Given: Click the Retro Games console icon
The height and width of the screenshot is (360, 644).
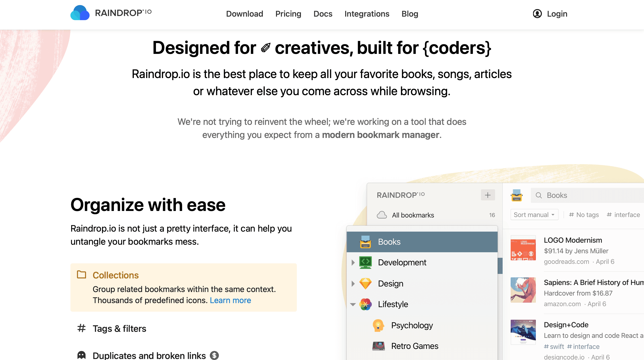Looking at the screenshot, I should pos(378,346).
